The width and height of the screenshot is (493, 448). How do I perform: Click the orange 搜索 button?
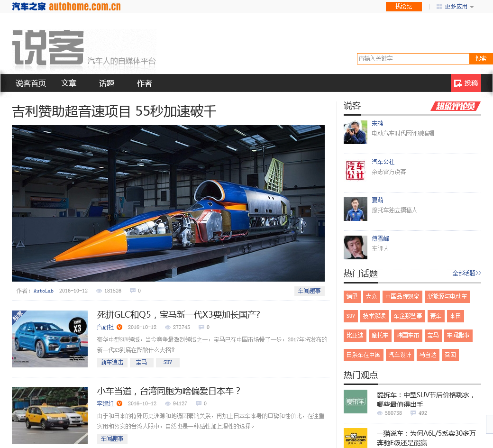[481, 59]
